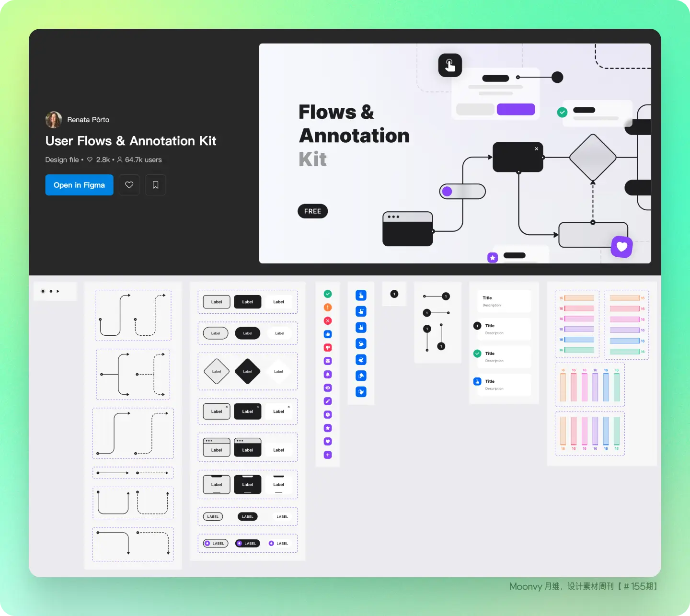Viewport: 690px width, 616px height.
Task: Like the file with the heart button
Action: tap(129, 185)
